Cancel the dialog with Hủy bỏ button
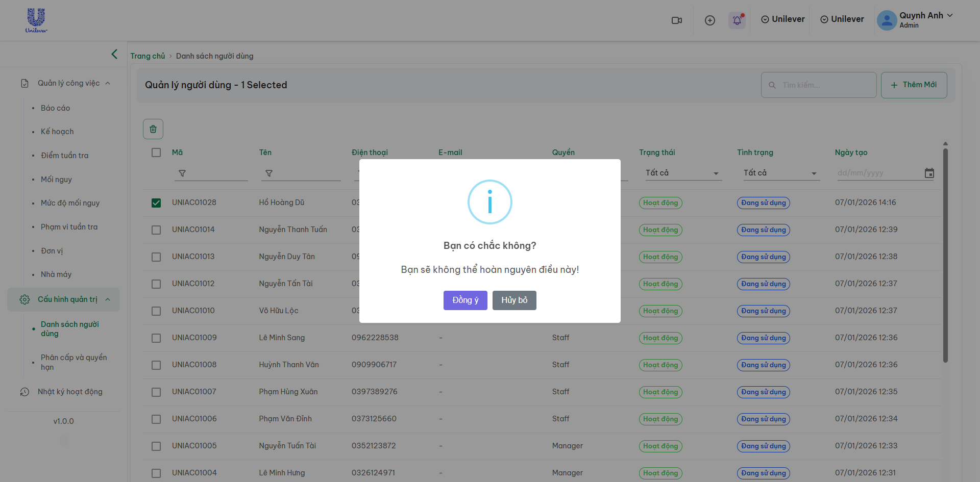 [514, 300]
